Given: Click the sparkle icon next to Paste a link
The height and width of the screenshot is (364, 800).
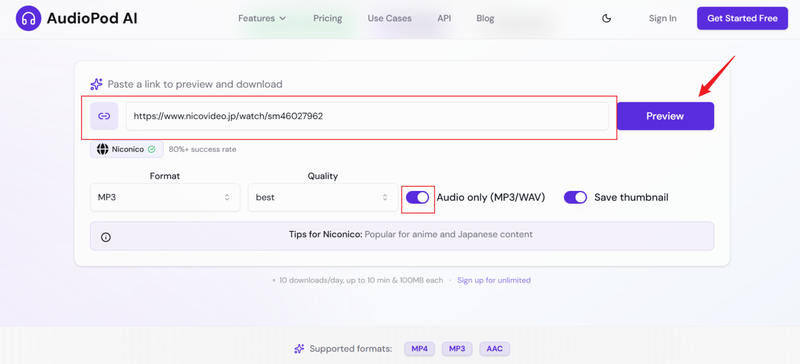Looking at the screenshot, I should pyautogui.click(x=96, y=84).
